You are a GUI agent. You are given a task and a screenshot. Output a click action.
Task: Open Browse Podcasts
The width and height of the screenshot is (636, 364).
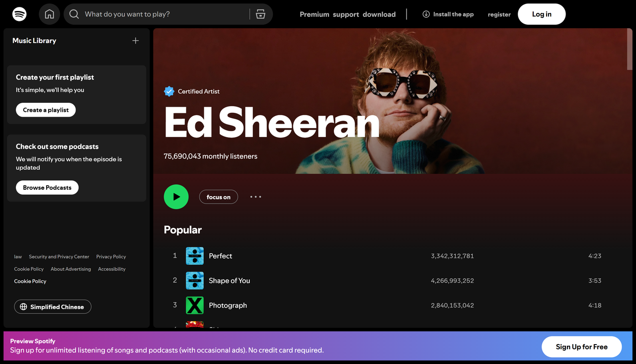coord(47,187)
